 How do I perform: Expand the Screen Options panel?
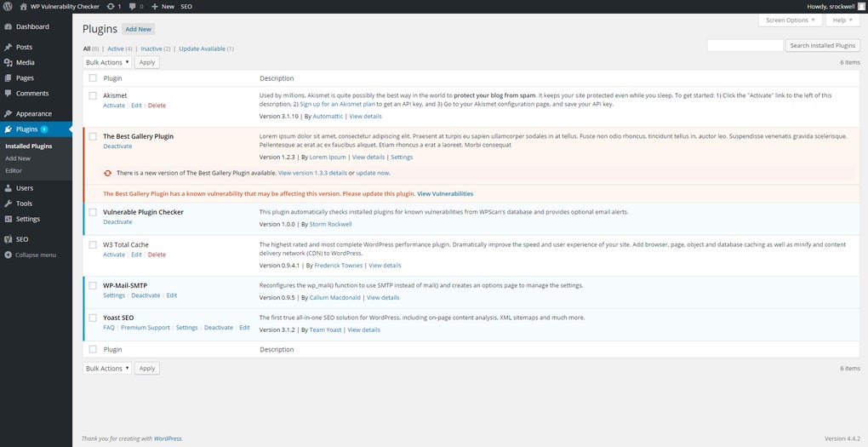click(790, 20)
